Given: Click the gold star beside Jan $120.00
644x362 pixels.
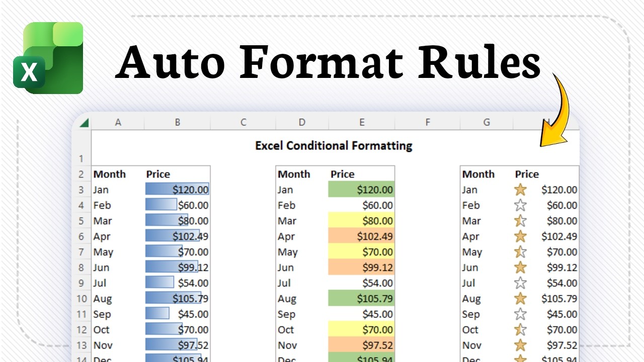Looking at the screenshot, I should 520,190.
